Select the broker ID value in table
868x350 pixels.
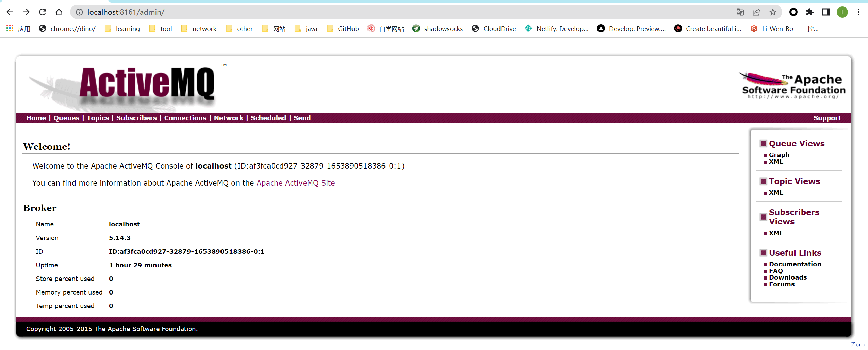pos(186,251)
